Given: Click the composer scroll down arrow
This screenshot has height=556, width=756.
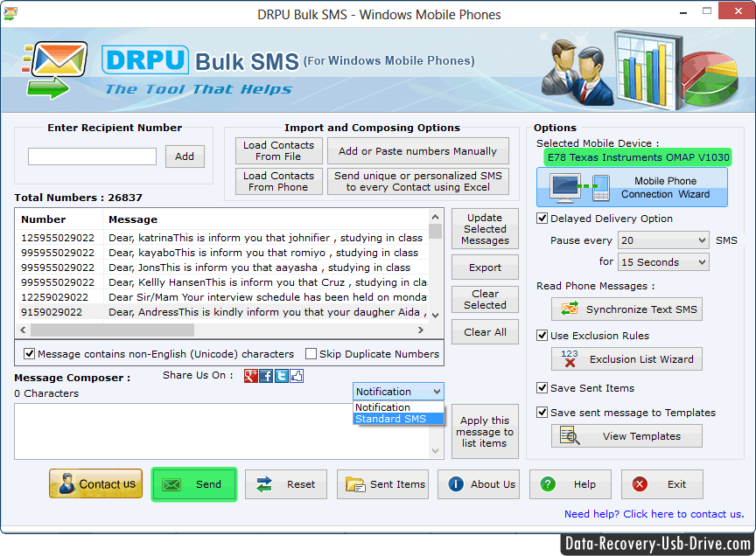Looking at the screenshot, I should click(x=436, y=451).
